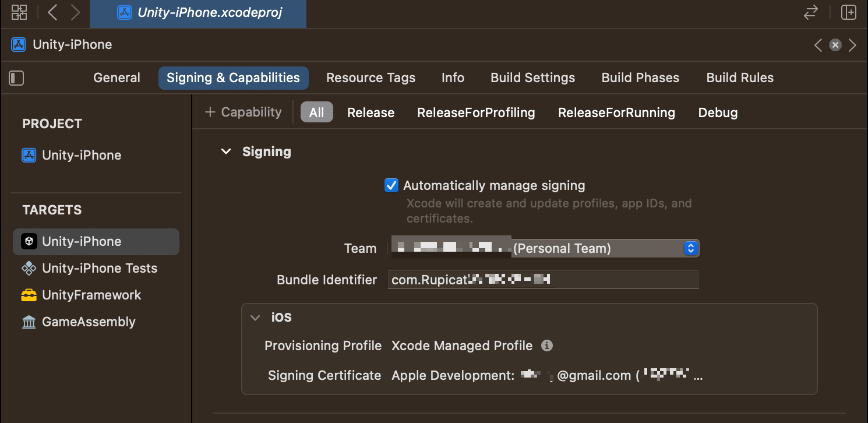Show Xcode Managed Profile info

point(546,346)
